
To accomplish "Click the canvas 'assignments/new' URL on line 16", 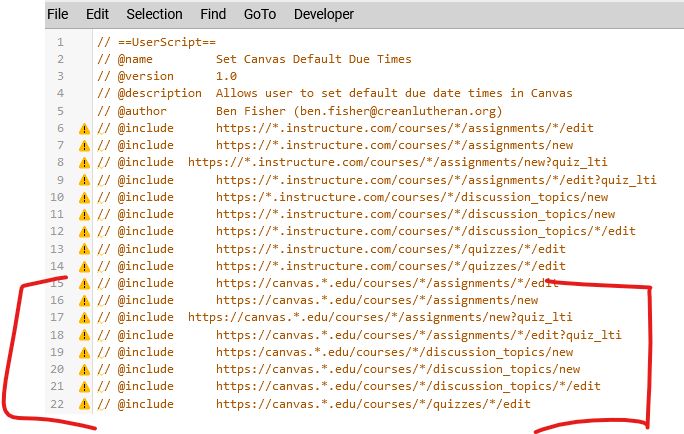I will (x=377, y=300).
